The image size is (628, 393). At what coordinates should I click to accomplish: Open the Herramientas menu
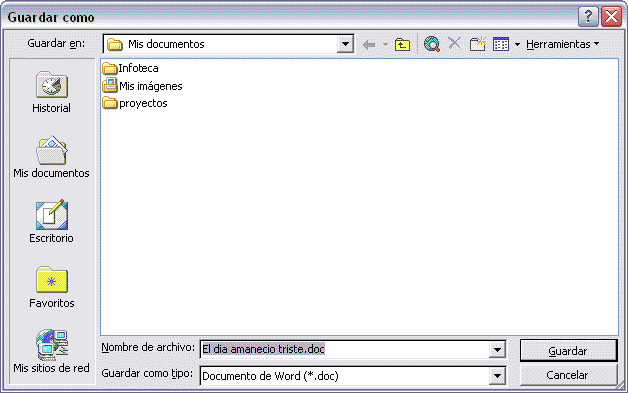coord(562,44)
